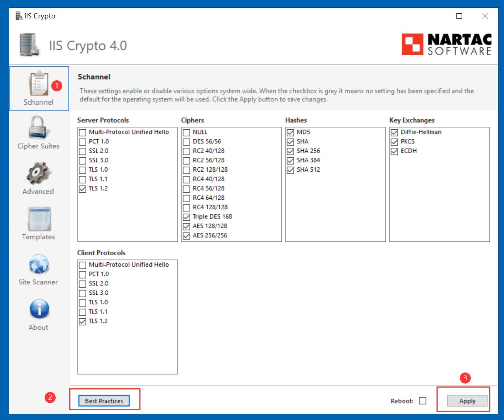The height and width of the screenshot is (420, 504).
Task: Check the RC4 64/128 cipher
Action: point(187,198)
